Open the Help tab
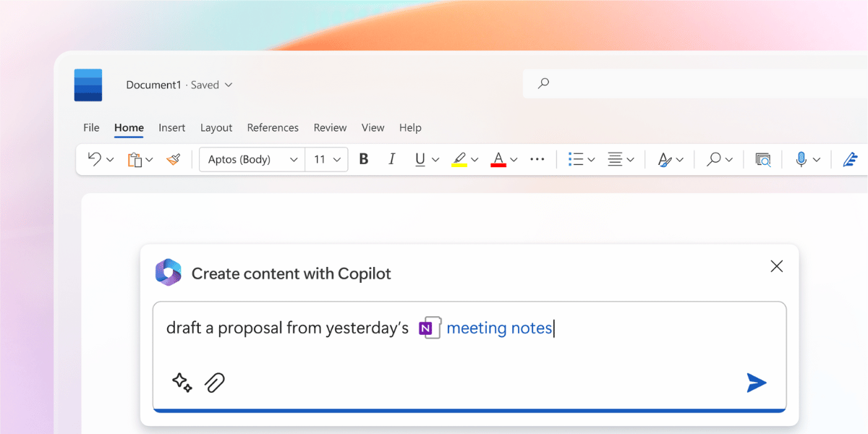The height and width of the screenshot is (434, 868). click(410, 127)
